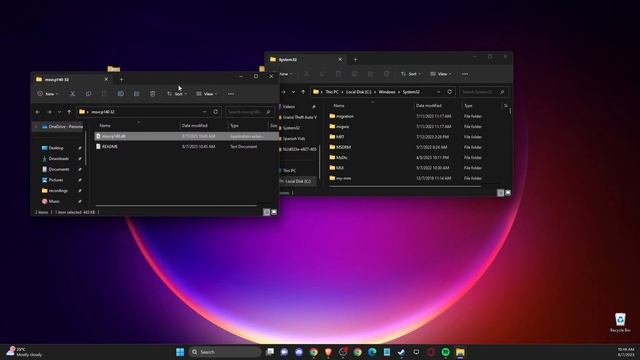
Task: Expand OneDrive - Personal in sidebar
Action: click(36, 127)
